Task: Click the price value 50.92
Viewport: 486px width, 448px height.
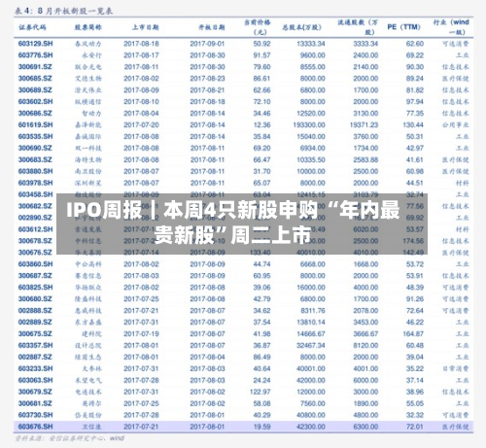Action: [261, 44]
